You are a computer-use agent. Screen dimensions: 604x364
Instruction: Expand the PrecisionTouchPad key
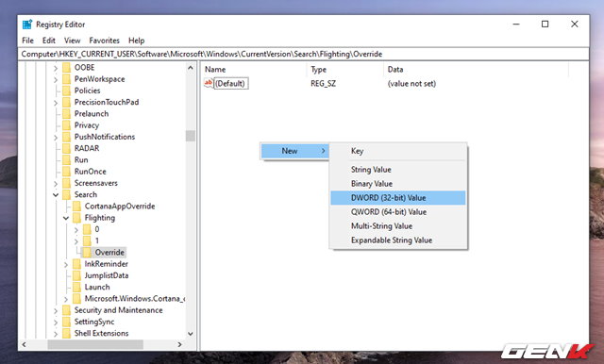[x=56, y=103]
